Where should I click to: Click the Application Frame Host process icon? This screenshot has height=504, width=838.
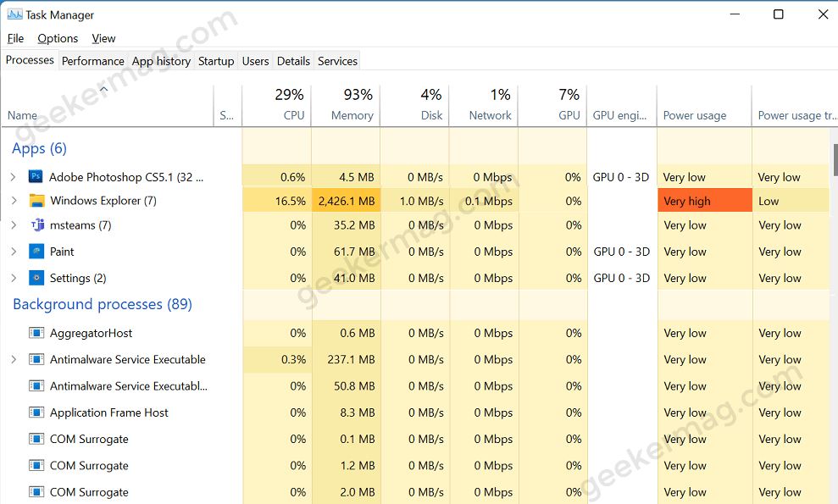[x=36, y=413]
